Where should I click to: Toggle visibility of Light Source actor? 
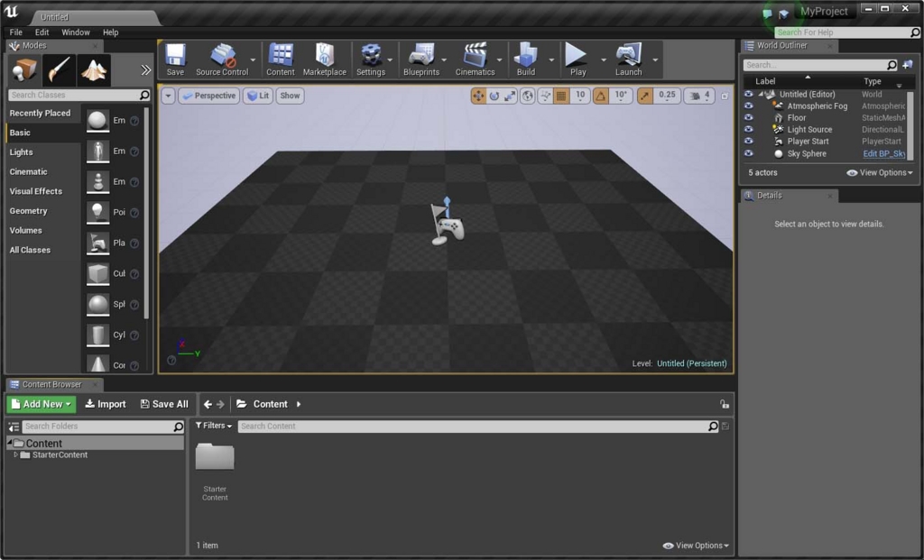[x=748, y=130]
